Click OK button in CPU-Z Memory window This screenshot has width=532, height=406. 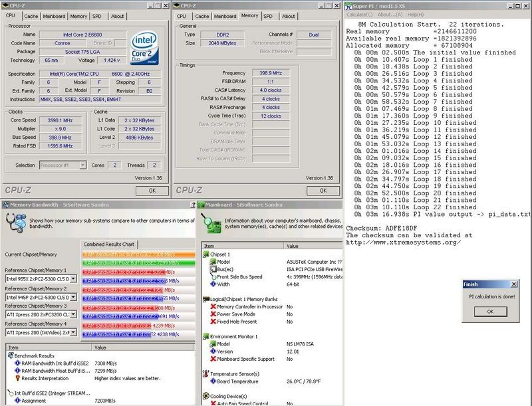click(323, 191)
